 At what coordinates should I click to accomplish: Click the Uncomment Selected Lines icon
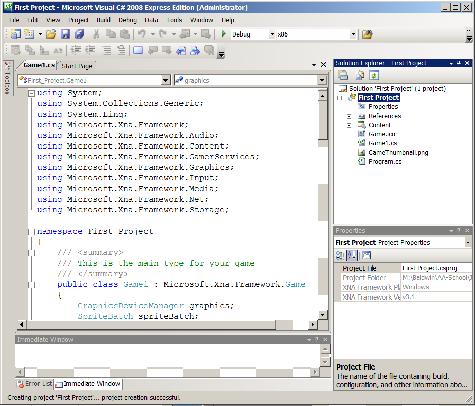coord(121,50)
